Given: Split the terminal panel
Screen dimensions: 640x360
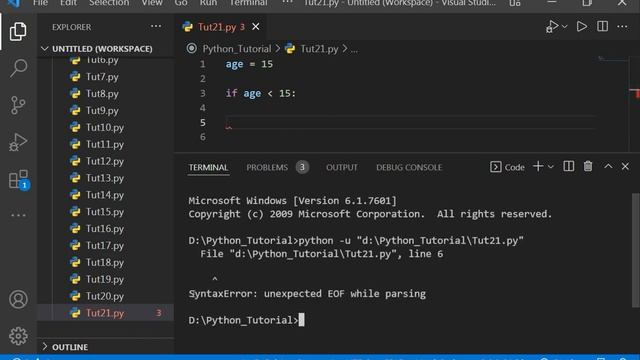Looking at the screenshot, I should pyautogui.click(x=569, y=167).
